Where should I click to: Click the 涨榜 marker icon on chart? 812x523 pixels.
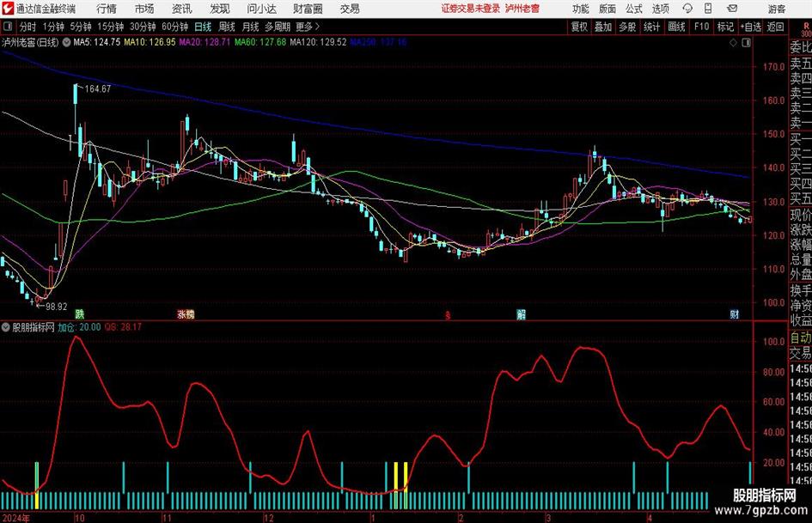[x=186, y=313]
